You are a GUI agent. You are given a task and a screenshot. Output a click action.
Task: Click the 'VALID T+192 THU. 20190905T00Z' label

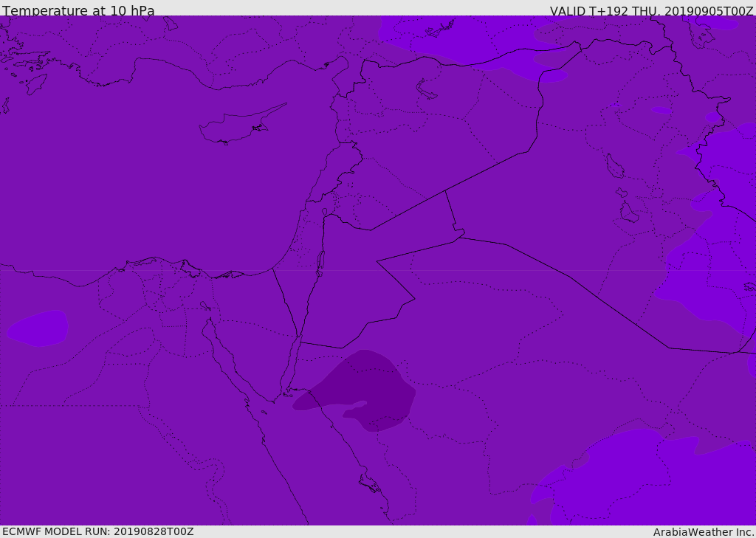coord(651,11)
